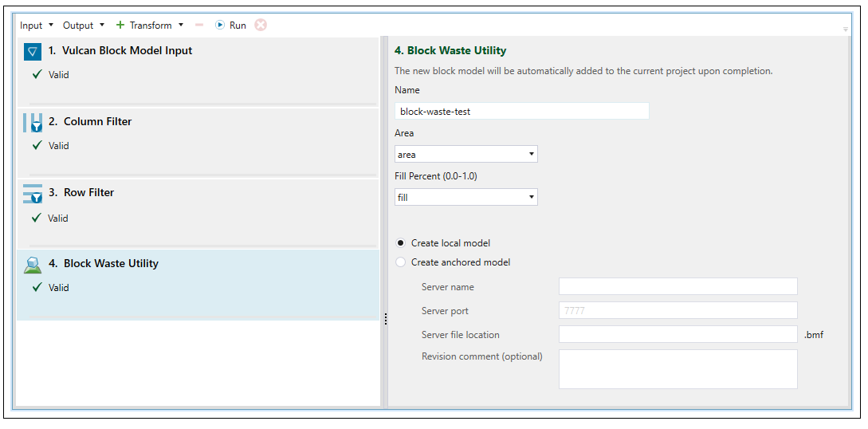This screenshot has width=868, height=429.
Task: Click the Server name field
Action: 678,286
